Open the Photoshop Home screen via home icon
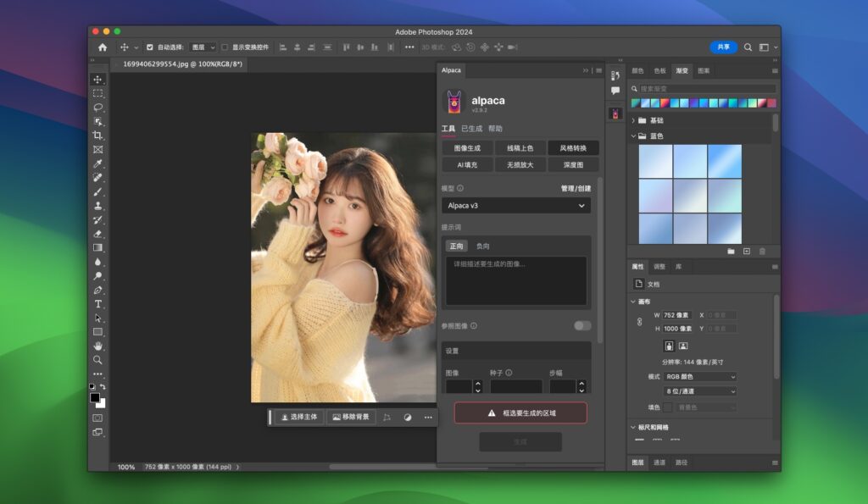 [101, 47]
